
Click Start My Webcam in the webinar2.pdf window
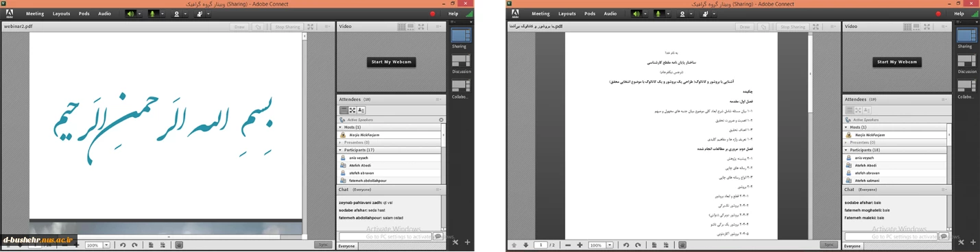click(x=391, y=62)
